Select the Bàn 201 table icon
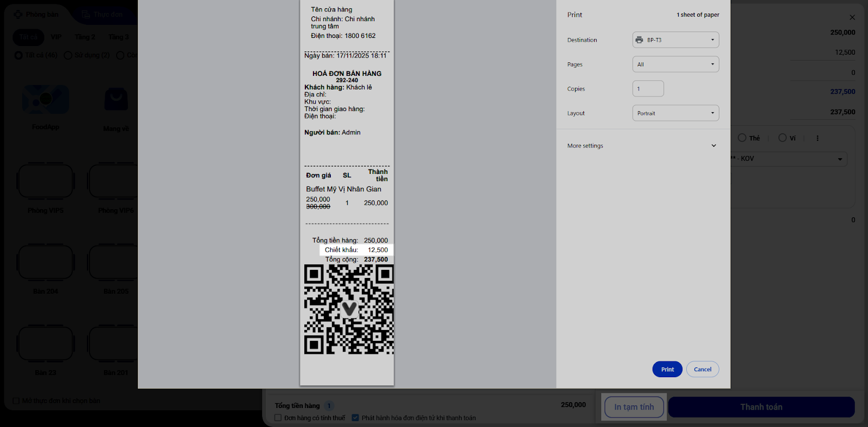The height and width of the screenshot is (427, 868). point(113,344)
